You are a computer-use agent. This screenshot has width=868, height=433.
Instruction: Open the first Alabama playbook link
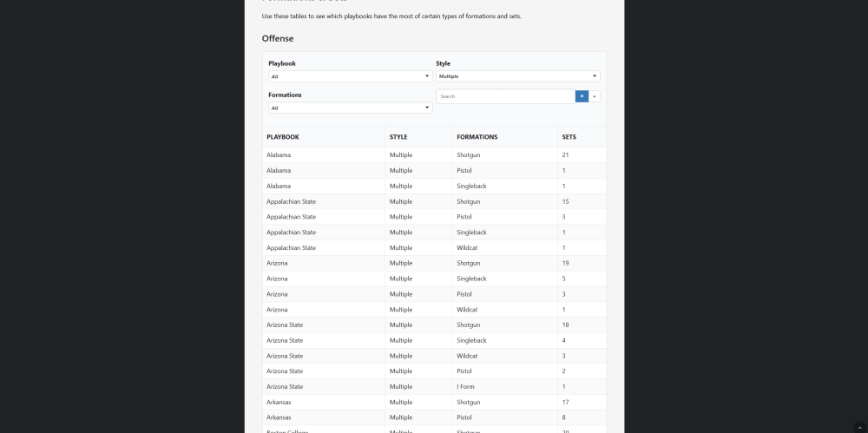[x=279, y=155]
